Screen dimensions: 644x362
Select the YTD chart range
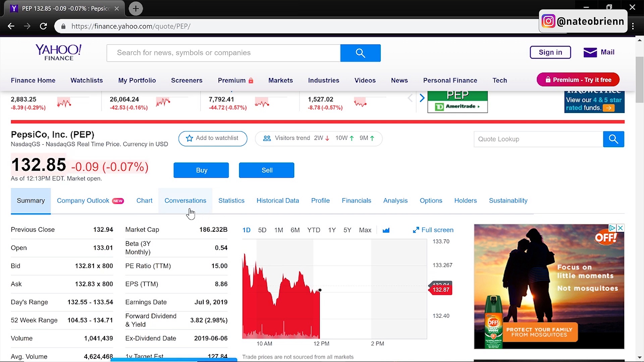point(313,230)
